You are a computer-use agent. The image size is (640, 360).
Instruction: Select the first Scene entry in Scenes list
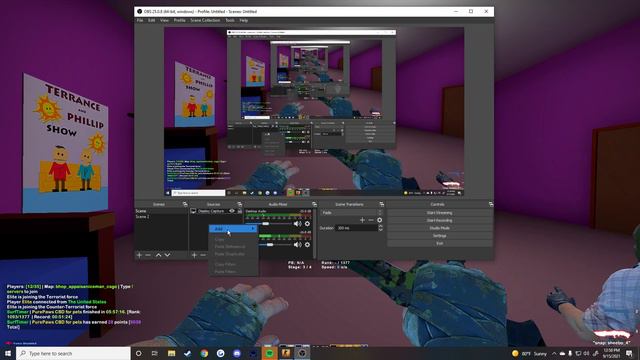tap(161, 211)
